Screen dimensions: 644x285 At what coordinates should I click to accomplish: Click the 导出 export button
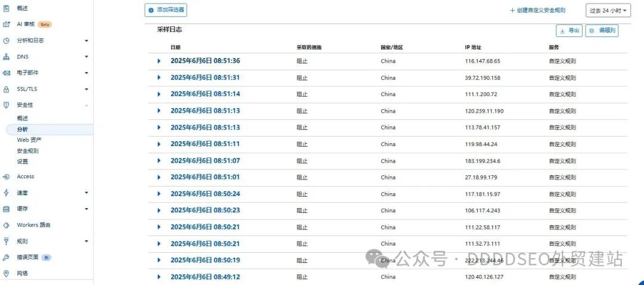(569, 30)
